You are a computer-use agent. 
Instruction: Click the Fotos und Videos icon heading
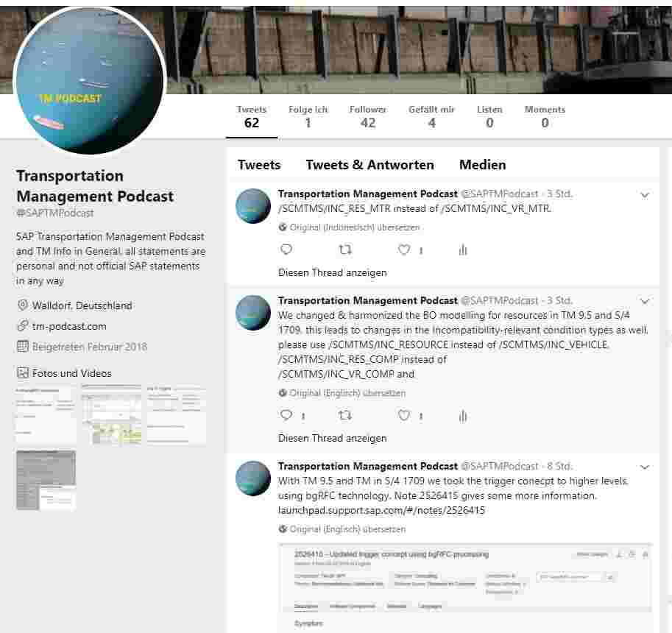tap(64, 373)
